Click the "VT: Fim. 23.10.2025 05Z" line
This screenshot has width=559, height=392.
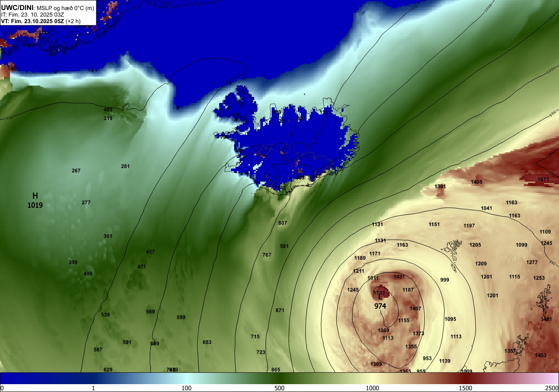coord(32,21)
